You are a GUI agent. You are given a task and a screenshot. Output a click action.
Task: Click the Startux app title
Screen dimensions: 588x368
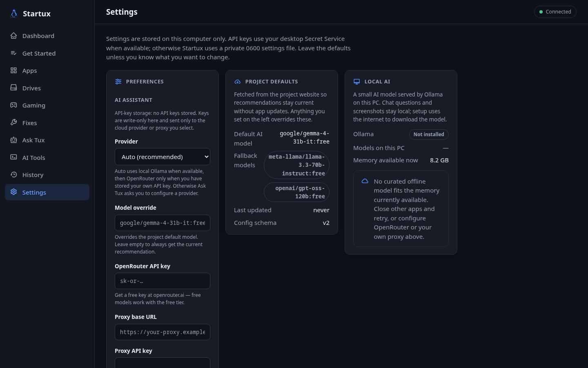point(37,13)
